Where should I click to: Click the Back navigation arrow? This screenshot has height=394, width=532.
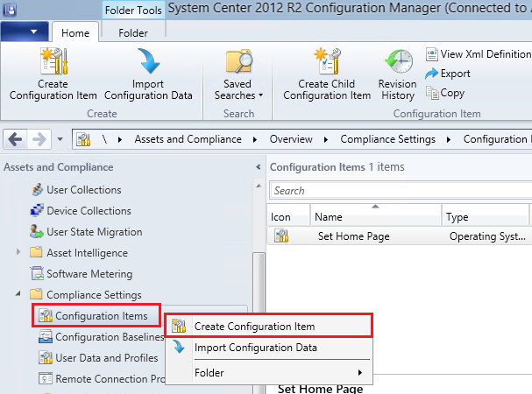pos(16,139)
